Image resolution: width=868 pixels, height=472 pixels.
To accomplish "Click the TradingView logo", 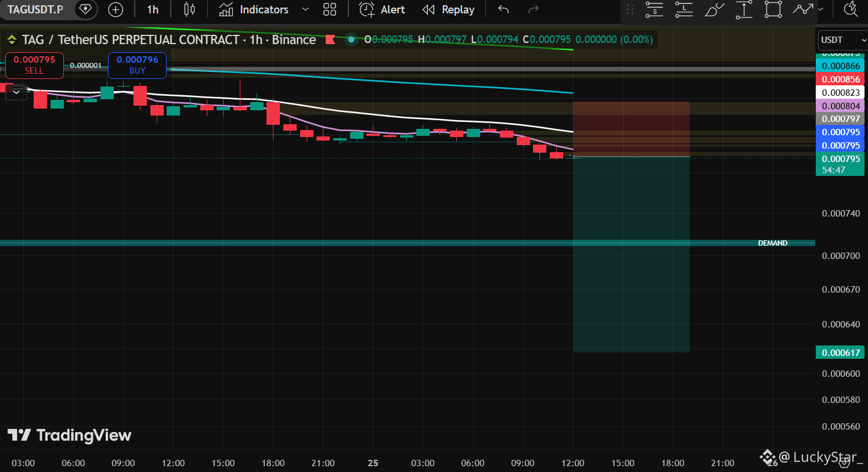I will click(69, 435).
